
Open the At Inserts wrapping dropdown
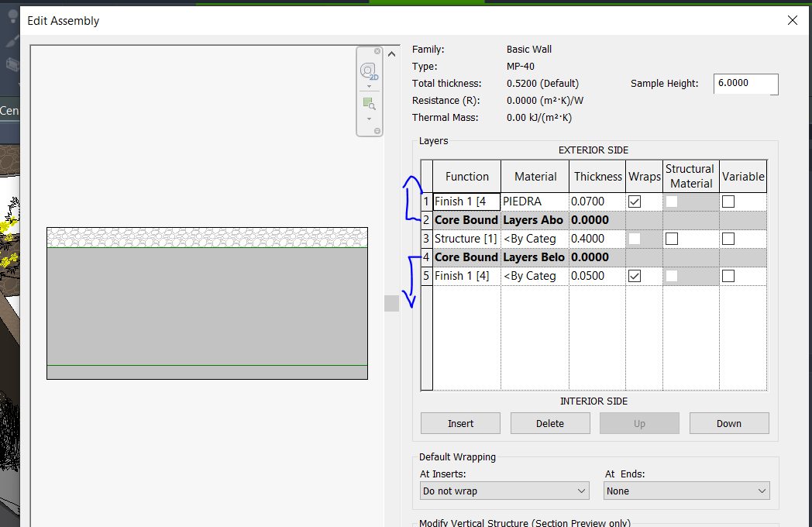(504, 491)
